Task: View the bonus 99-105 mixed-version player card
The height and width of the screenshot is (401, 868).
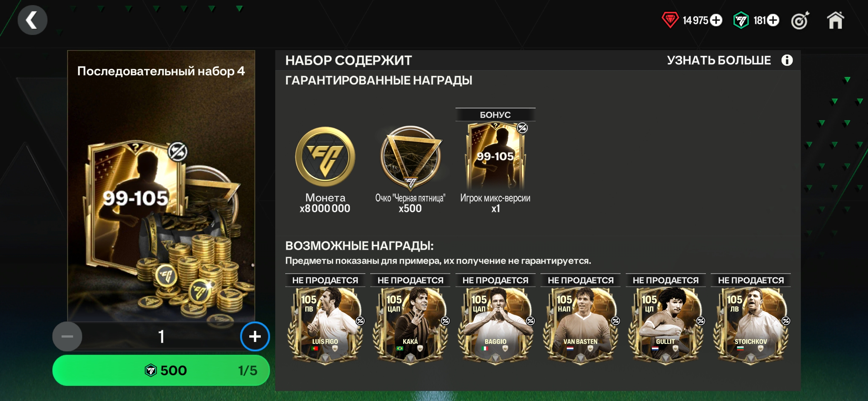Action: click(x=496, y=156)
